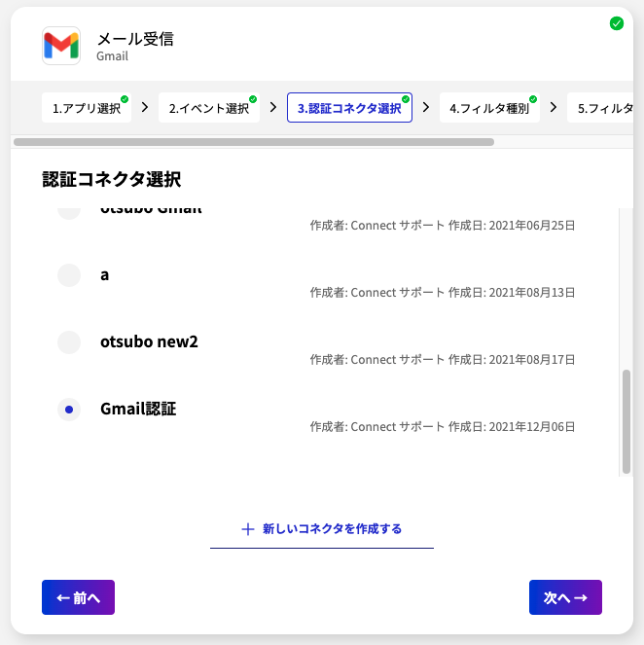Click the 認証コネクタ選択 section heading
This screenshot has height=645, width=644.
[x=112, y=179]
